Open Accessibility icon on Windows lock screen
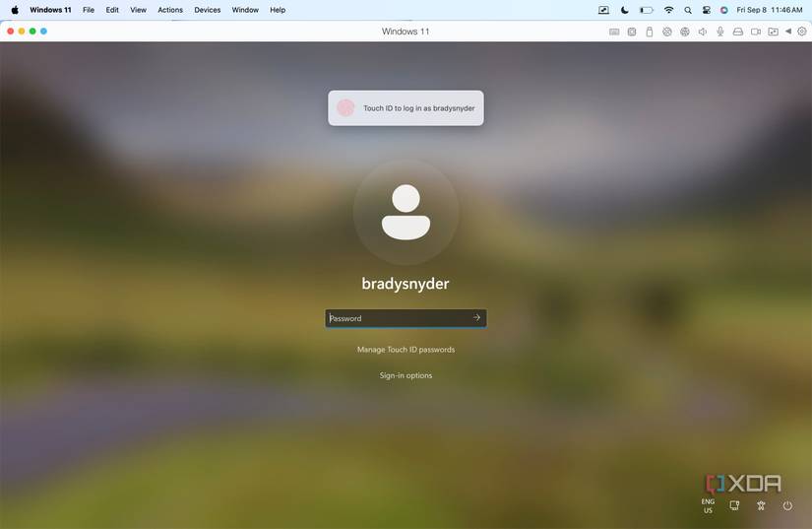The height and width of the screenshot is (529, 812). pyautogui.click(x=761, y=505)
